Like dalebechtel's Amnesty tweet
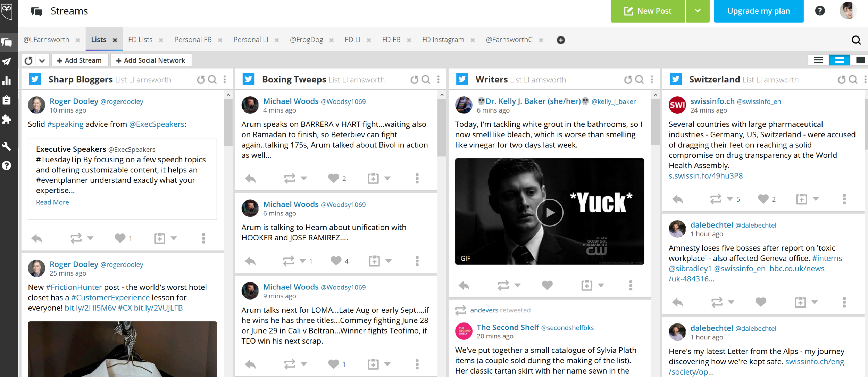This screenshot has width=868, height=377. pos(761,302)
